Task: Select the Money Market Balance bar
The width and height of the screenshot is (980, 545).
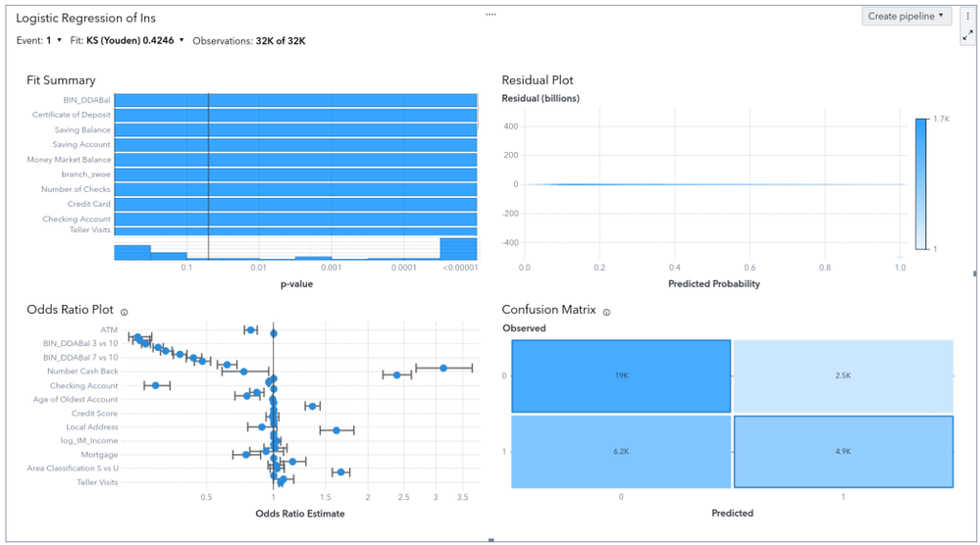Action: coord(294,160)
